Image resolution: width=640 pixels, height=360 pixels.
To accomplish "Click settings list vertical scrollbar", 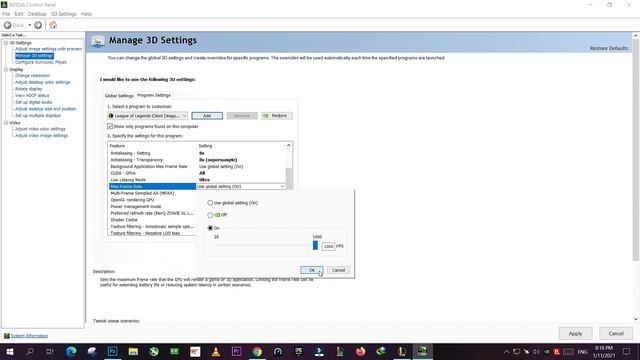I will [289, 178].
